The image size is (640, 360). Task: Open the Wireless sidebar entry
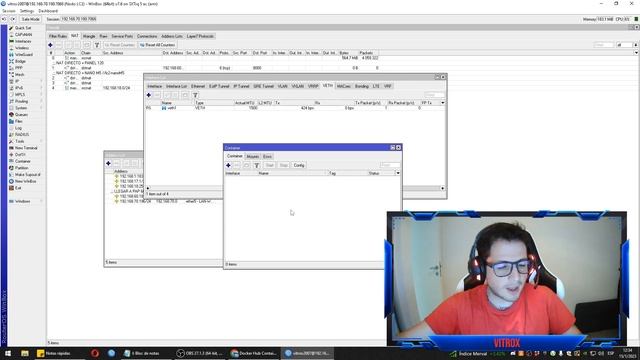tap(22, 48)
